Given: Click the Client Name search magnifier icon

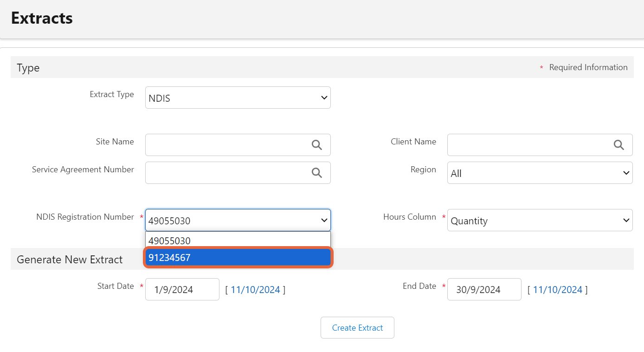Looking at the screenshot, I should click(x=618, y=145).
